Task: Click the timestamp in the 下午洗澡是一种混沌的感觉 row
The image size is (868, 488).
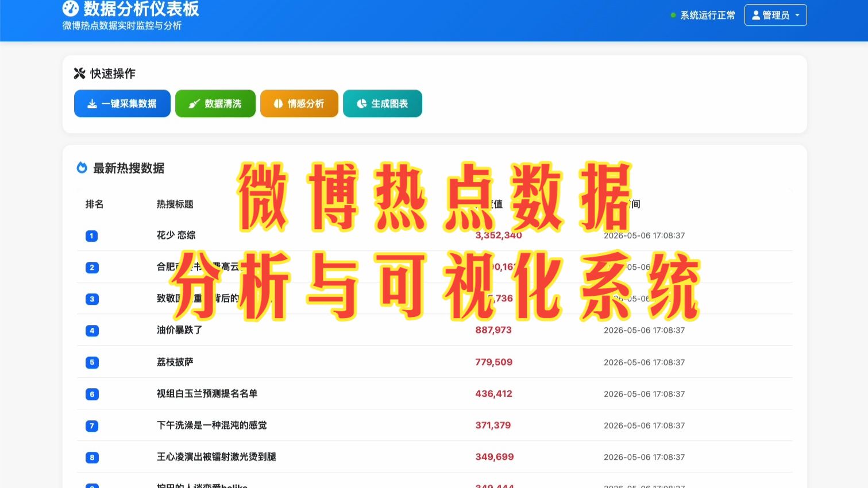Action: coord(644,426)
